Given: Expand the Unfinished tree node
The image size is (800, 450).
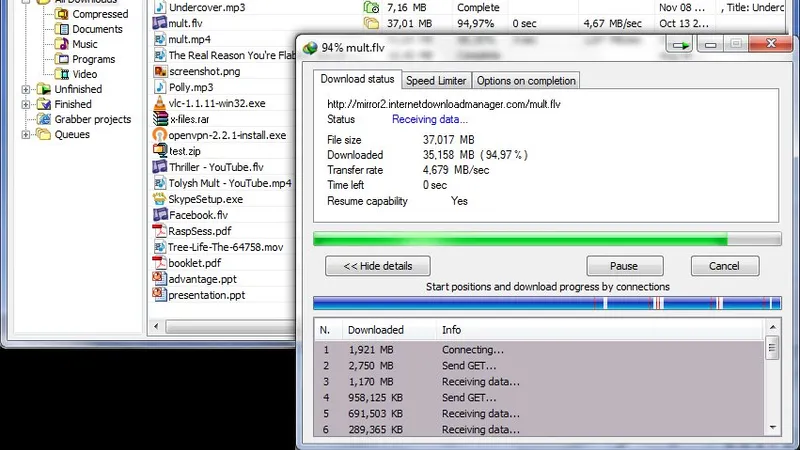Looking at the screenshot, I should tap(26, 89).
